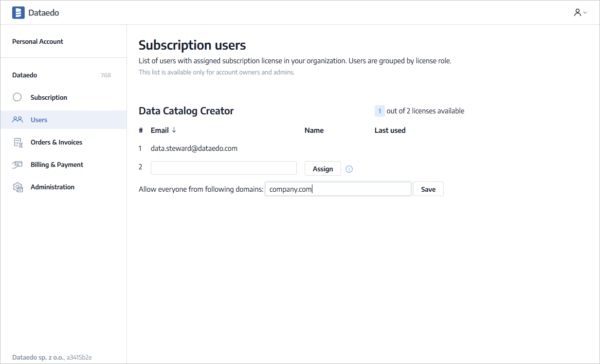Click Save for allowed domains

pos(428,189)
